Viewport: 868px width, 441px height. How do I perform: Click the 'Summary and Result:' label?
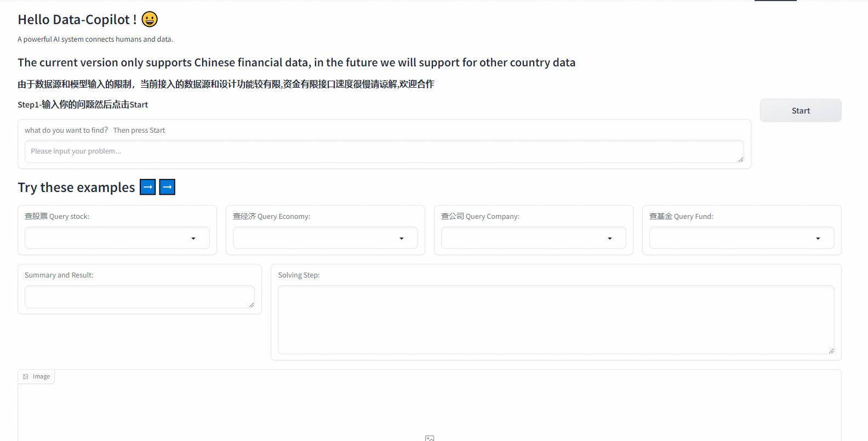[x=59, y=275]
